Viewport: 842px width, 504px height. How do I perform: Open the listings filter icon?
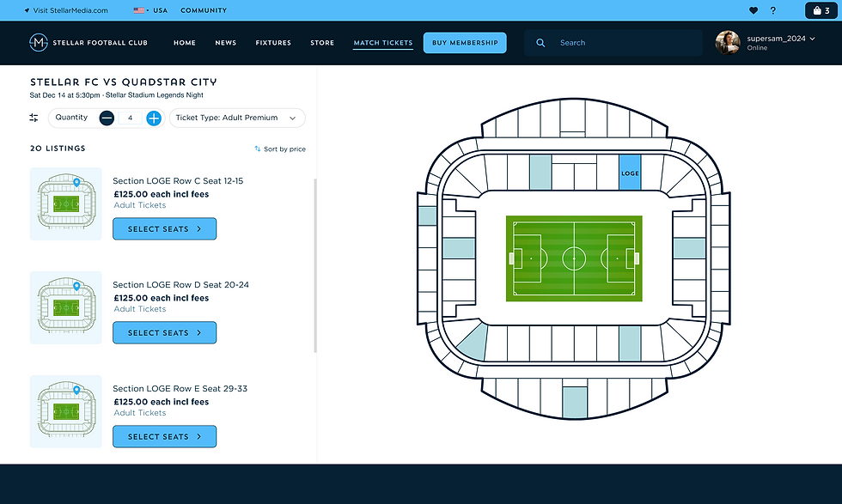33,118
